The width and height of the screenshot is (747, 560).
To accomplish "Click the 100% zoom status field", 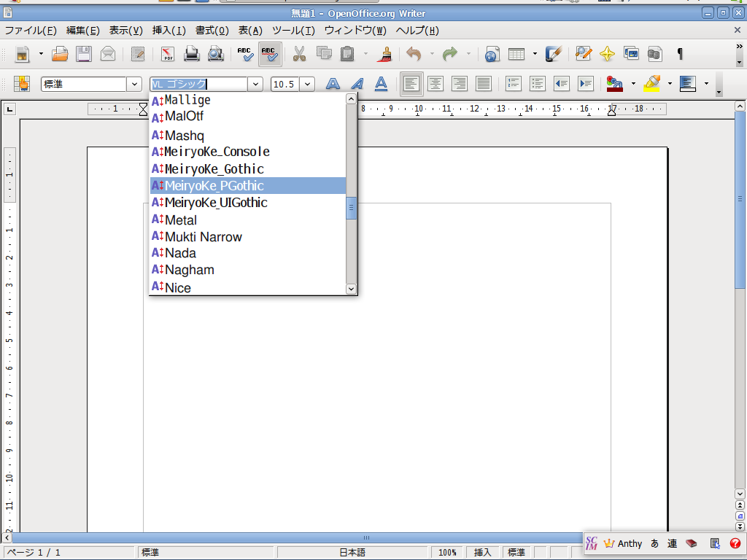I will pos(447,553).
